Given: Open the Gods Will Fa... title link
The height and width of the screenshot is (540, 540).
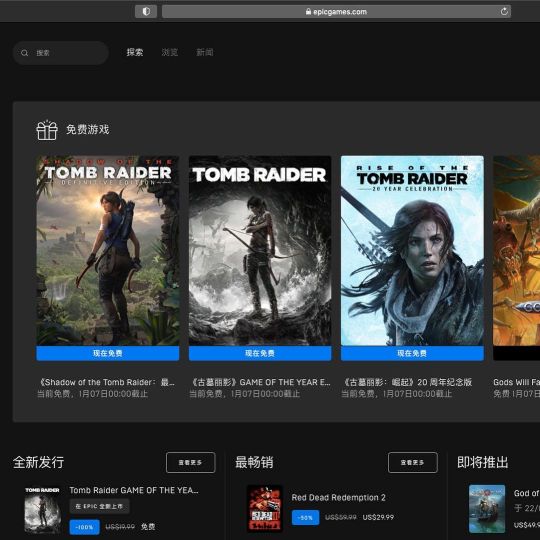Looking at the screenshot, I should pos(517,382).
